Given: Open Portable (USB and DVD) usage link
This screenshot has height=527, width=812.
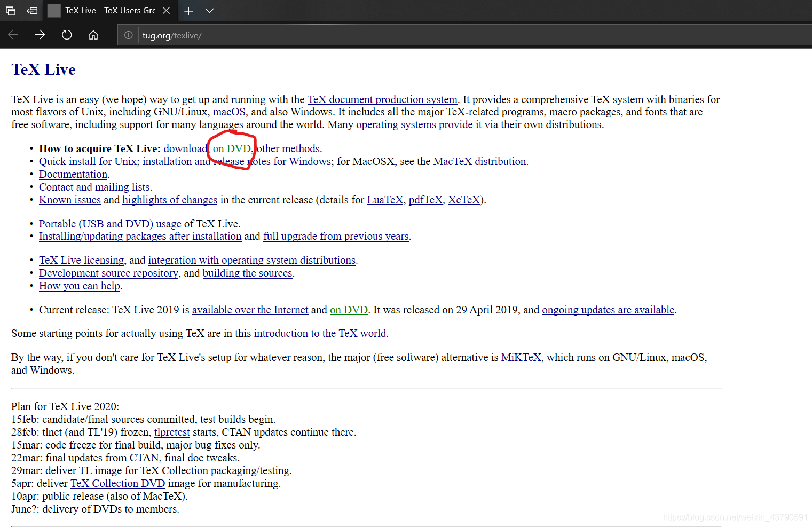Looking at the screenshot, I should coord(110,224).
